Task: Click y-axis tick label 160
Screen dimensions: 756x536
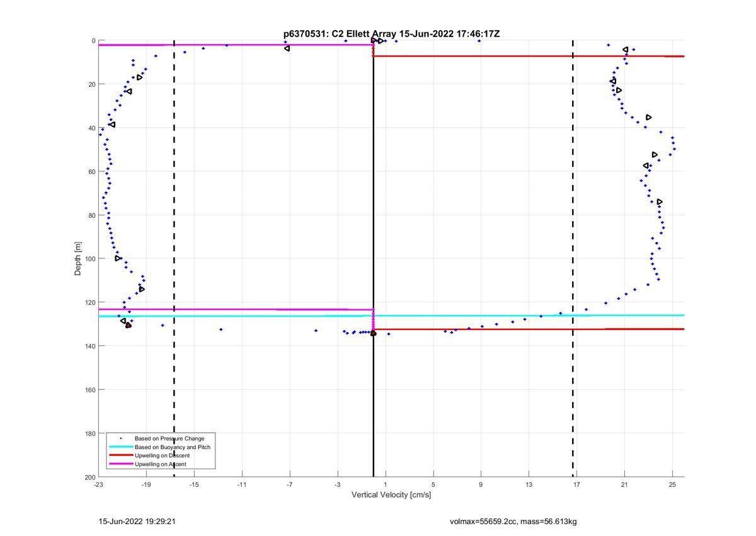Action: pos(90,389)
